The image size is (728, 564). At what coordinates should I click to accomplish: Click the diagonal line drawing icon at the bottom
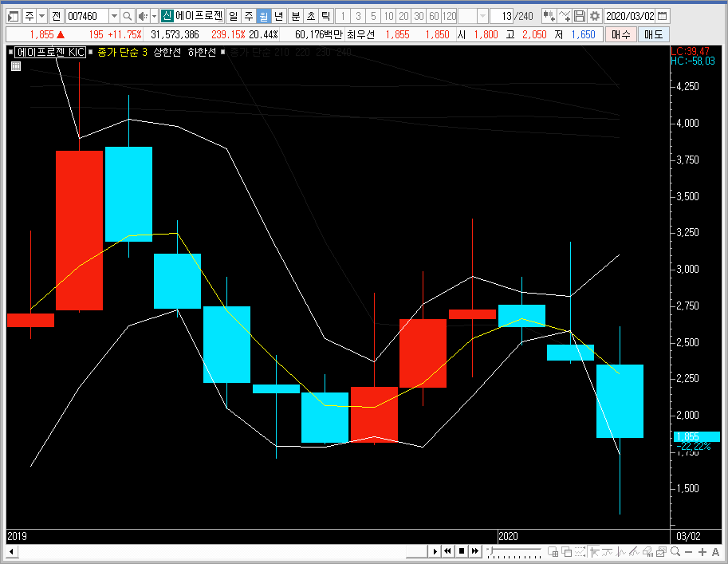click(x=634, y=551)
